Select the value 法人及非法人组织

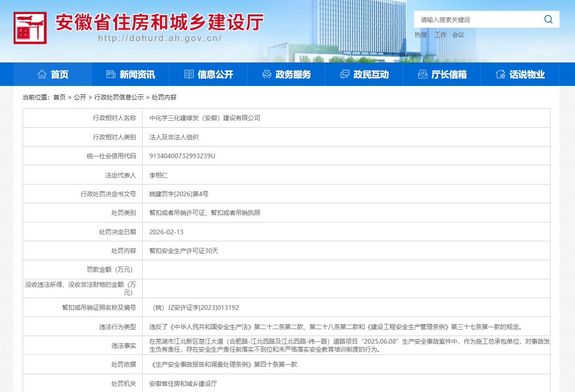(174, 137)
